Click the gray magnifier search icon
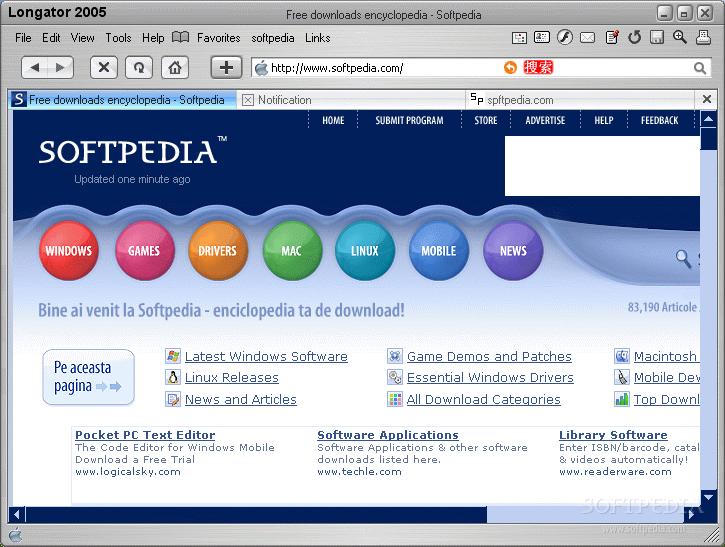 pos(700,68)
